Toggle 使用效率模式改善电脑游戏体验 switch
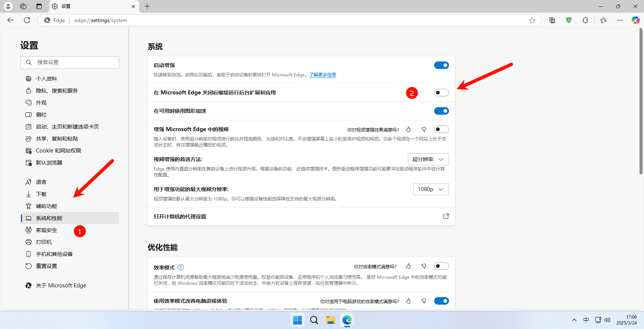 pyautogui.click(x=442, y=301)
